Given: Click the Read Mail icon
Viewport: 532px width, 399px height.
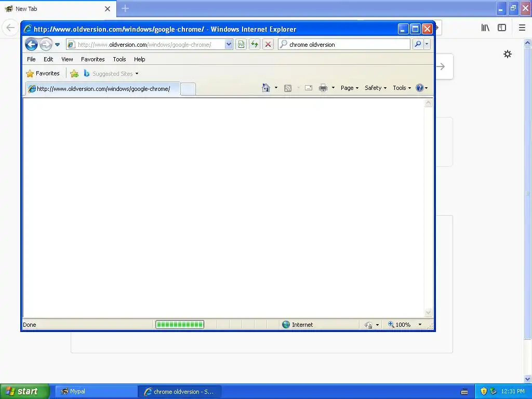Looking at the screenshot, I should (x=309, y=88).
